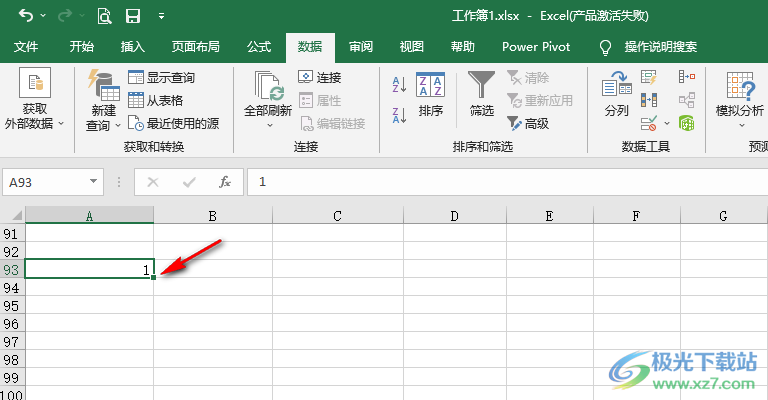Click the Redo arrow icon

click(64, 16)
